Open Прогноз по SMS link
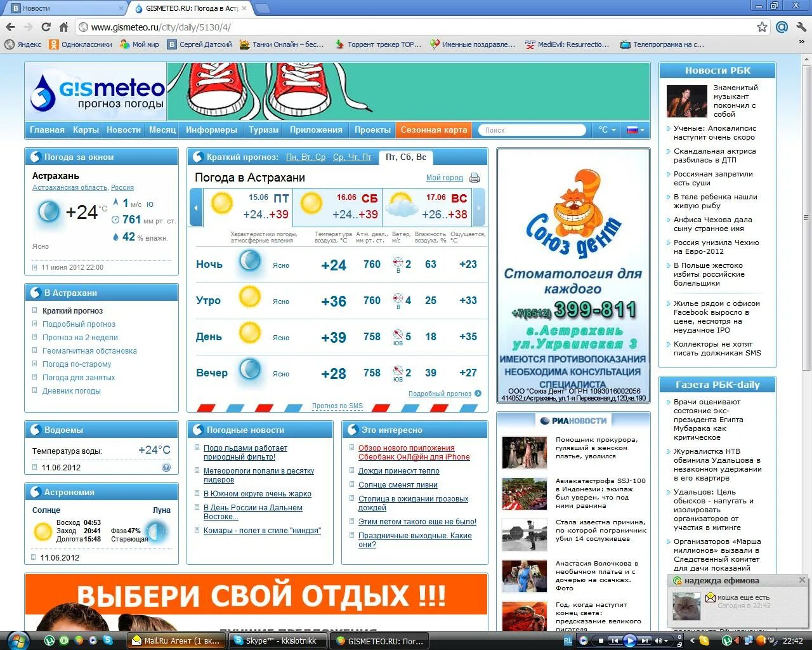812x650 pixels. click(x=337, y=406)
